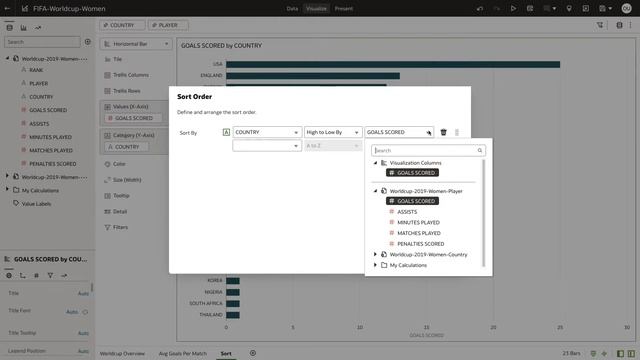Open the High to Low By dropdown
640x360 pixels.
point(333,132)
